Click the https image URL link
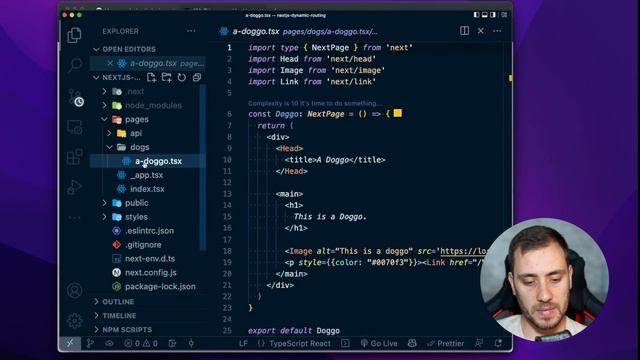 [x=463, y=251]
